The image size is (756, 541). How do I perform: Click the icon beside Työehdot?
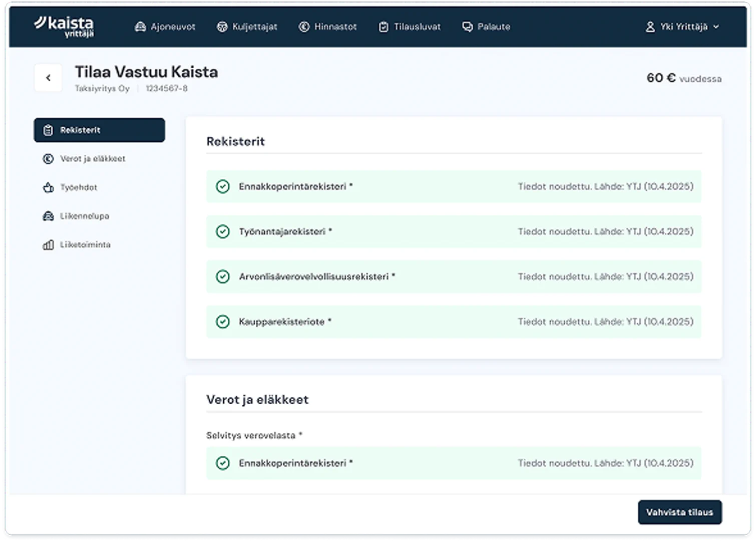point(48,187)
